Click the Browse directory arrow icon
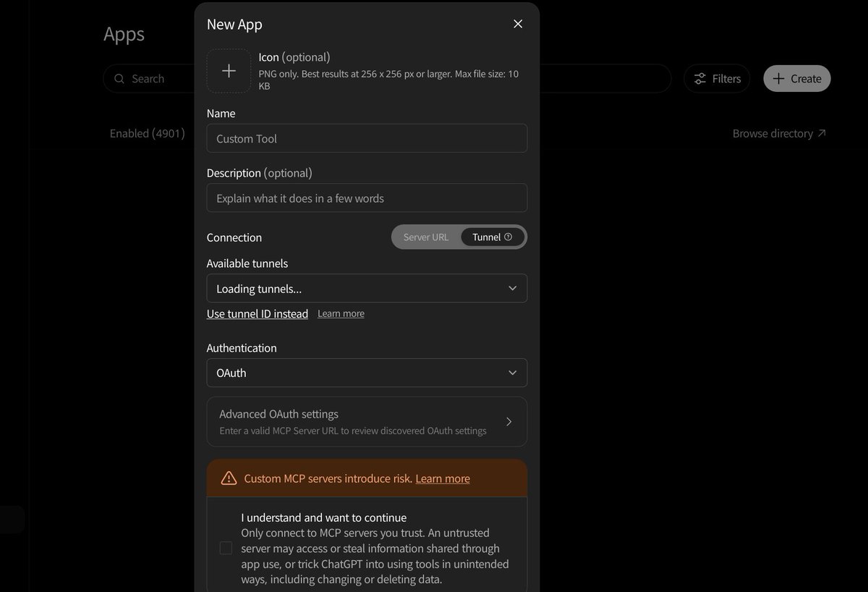The height and width of the screenshot is (592, 868). 821,133
